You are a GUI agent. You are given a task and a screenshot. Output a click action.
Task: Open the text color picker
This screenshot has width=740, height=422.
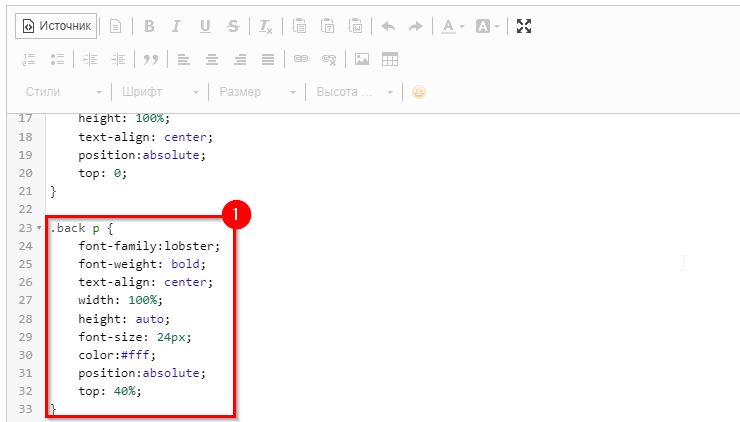click(x=453, y=26)
